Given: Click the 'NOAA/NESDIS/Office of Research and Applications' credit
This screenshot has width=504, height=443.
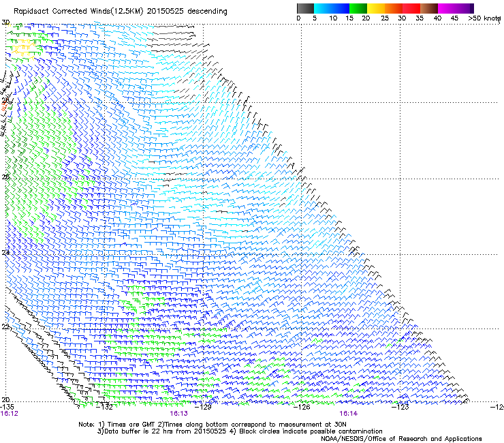Looking at the screenshot, I should click(x=401, y=438).
